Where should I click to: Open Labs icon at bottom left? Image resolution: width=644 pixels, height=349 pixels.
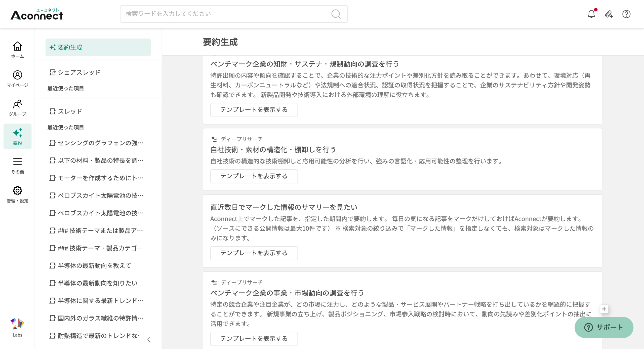coord(17,327)
